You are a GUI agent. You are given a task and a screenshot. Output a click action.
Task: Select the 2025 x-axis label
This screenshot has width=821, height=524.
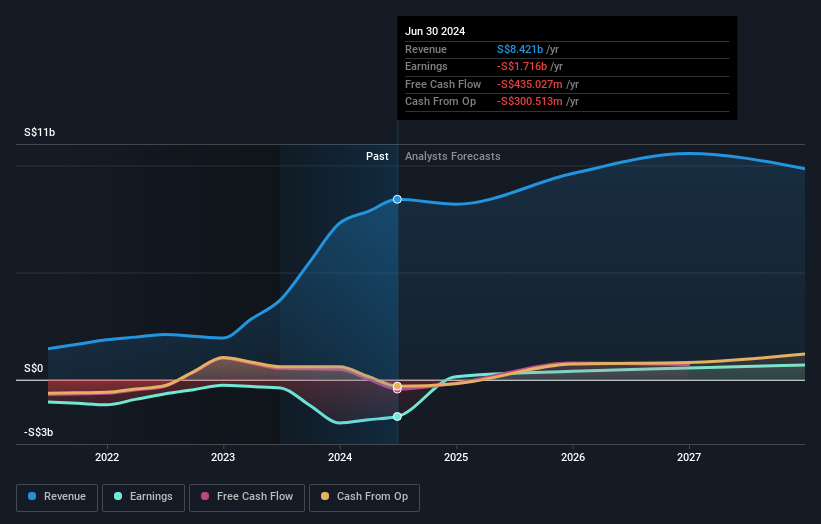pyautogui.click(x=456, y=458)
